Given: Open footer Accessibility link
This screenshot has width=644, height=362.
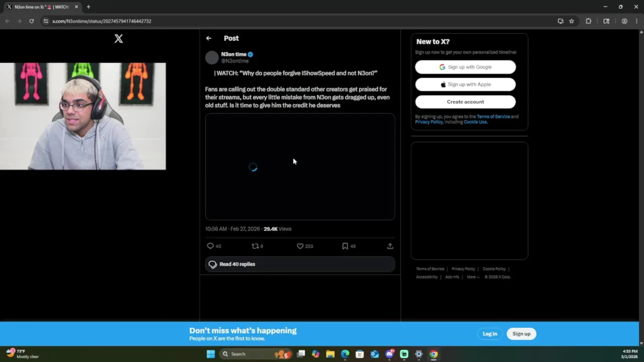Looking at the screenshot, I should click(x=427, y=277).
